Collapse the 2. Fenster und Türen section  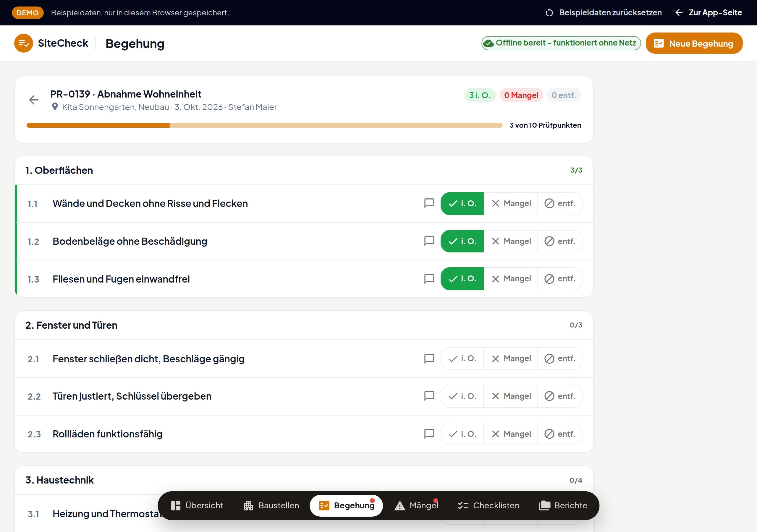[x=304, y=325]
